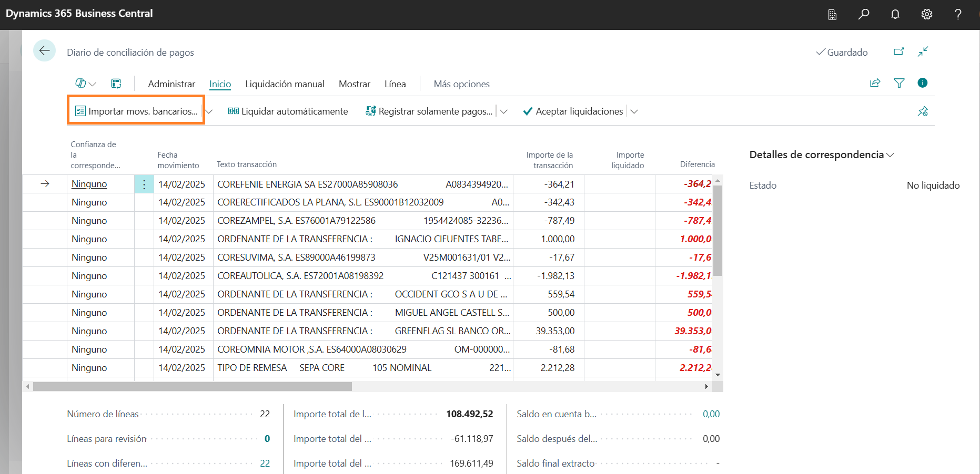Sort by Importe de la transacción header
This screenshot has height=474, width=980.
[549, 160]
